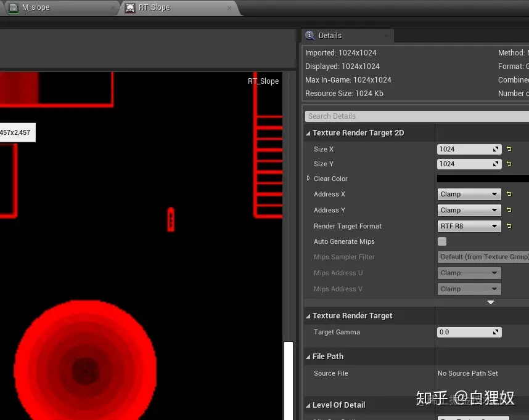Reset Size Y to default
Viewport: 529px width, 420px height.
[x=509, y=163]
